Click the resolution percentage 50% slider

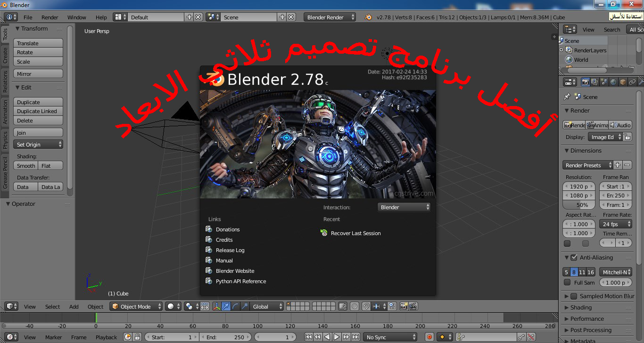pos(579,204)
